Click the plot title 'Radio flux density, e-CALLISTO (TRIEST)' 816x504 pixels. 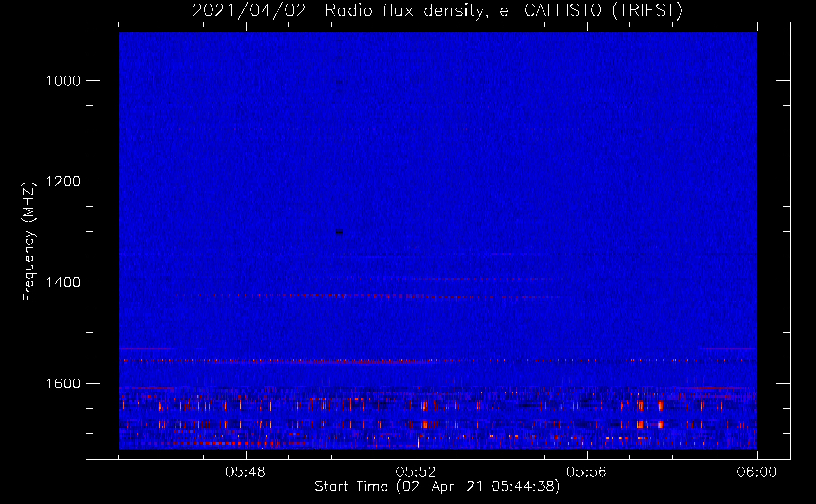click(503, 11)
